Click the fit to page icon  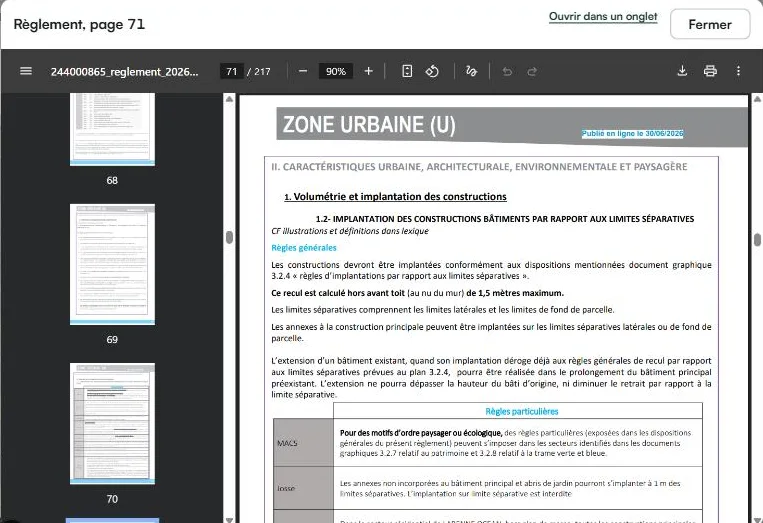click(407, 71)
